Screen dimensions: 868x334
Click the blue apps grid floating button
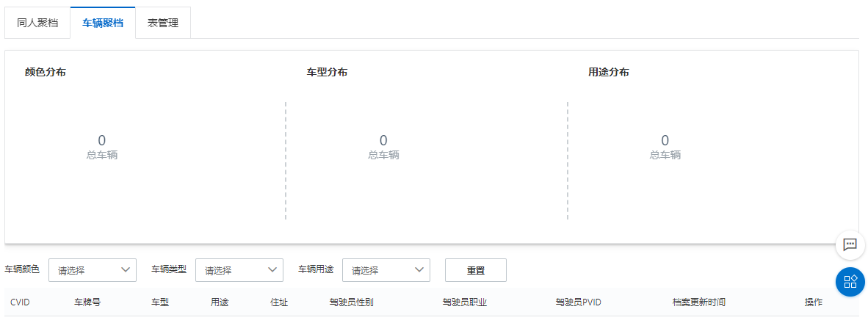click(850, 281)
